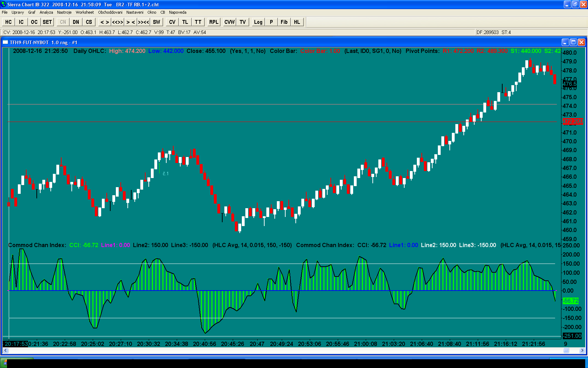Click the left scroll arrow below chart

point(5,350)
